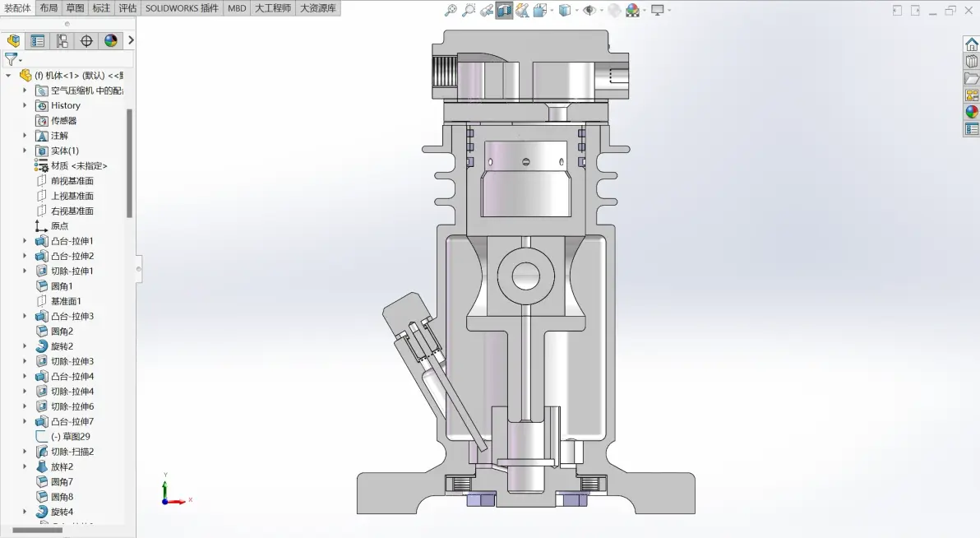Click the feature tree vertical scrollbar
Image resolution: width=980 pixels, height=538 pixels.
(129, 163)
